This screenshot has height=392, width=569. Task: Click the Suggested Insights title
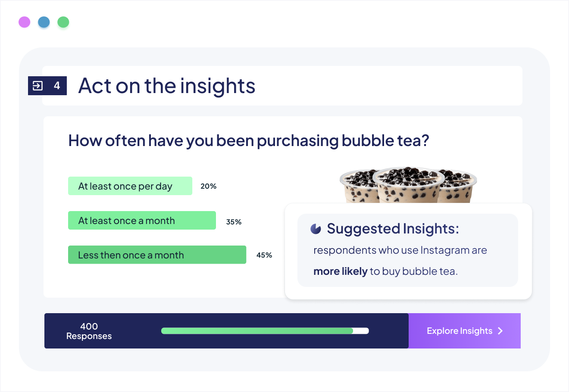[x=393, y=229]
